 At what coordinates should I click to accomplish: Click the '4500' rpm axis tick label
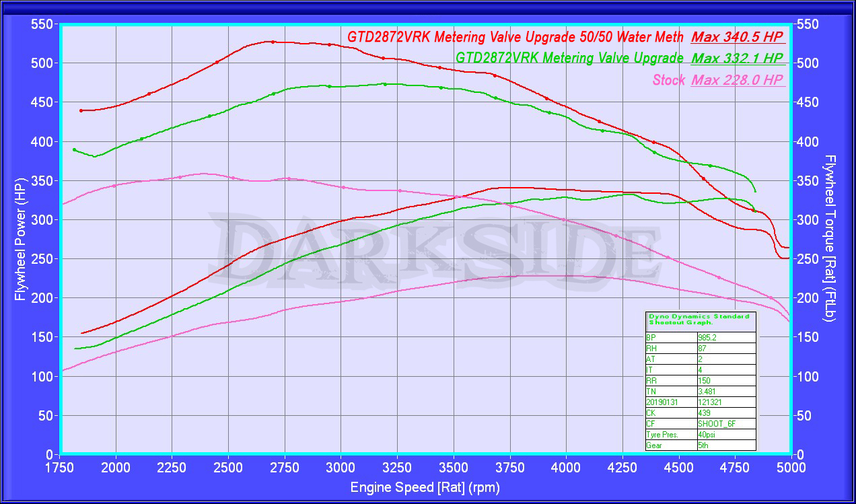pos(678,468)
